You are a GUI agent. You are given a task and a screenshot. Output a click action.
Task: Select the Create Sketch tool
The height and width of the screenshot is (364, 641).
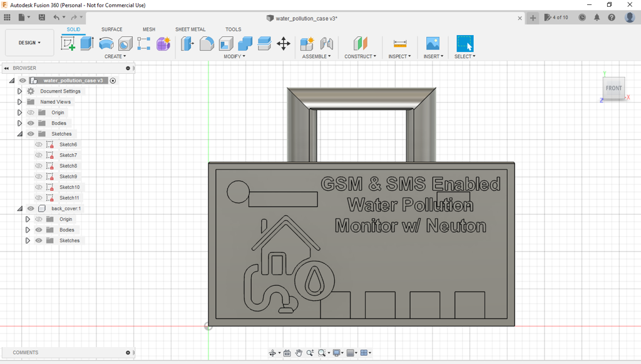(68, 43)
